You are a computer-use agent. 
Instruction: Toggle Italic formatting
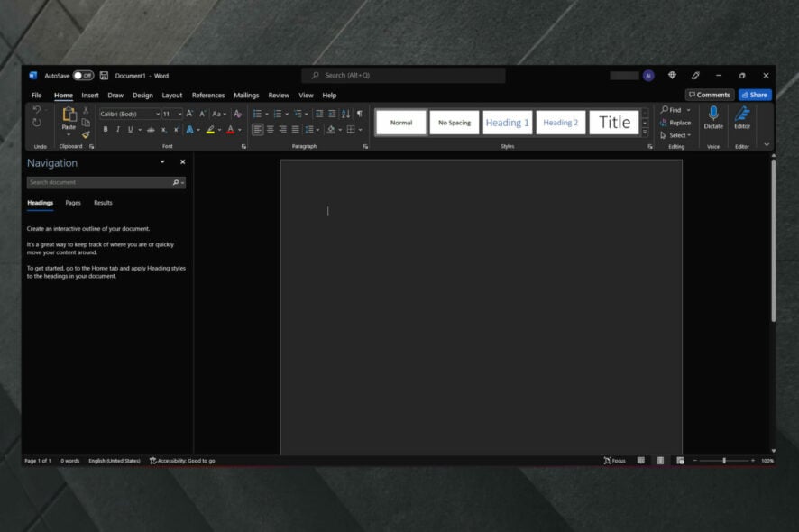pos(118,130)
